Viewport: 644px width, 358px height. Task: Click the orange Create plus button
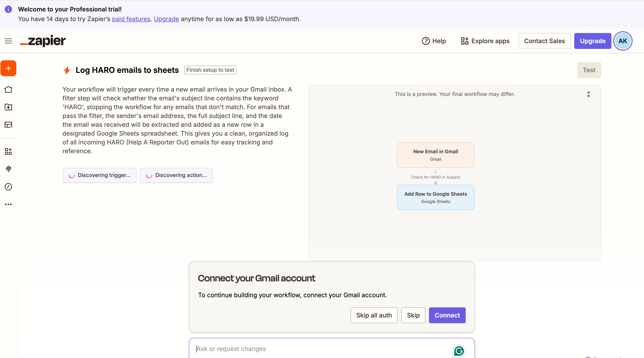[8, 68]
